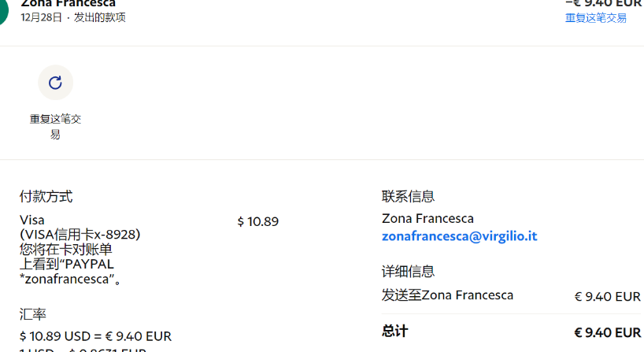
Task: Click the $ 10.89 USD = € 9.40 EUR rate
Action: click(x=95, y=336)
